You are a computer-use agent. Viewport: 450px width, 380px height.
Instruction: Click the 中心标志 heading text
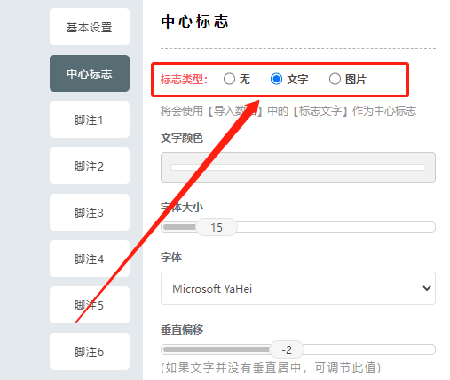pos(195,22)
